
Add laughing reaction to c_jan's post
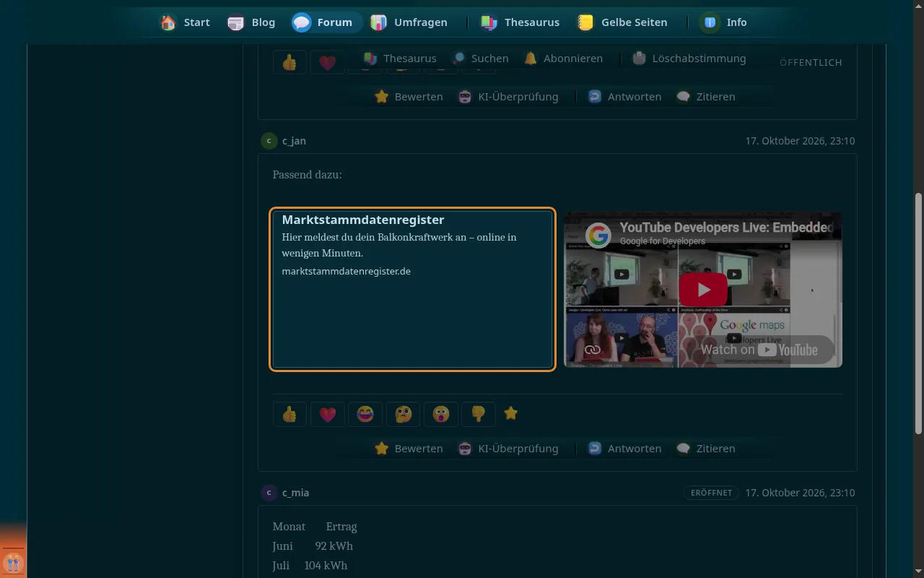tap(365, 414)
